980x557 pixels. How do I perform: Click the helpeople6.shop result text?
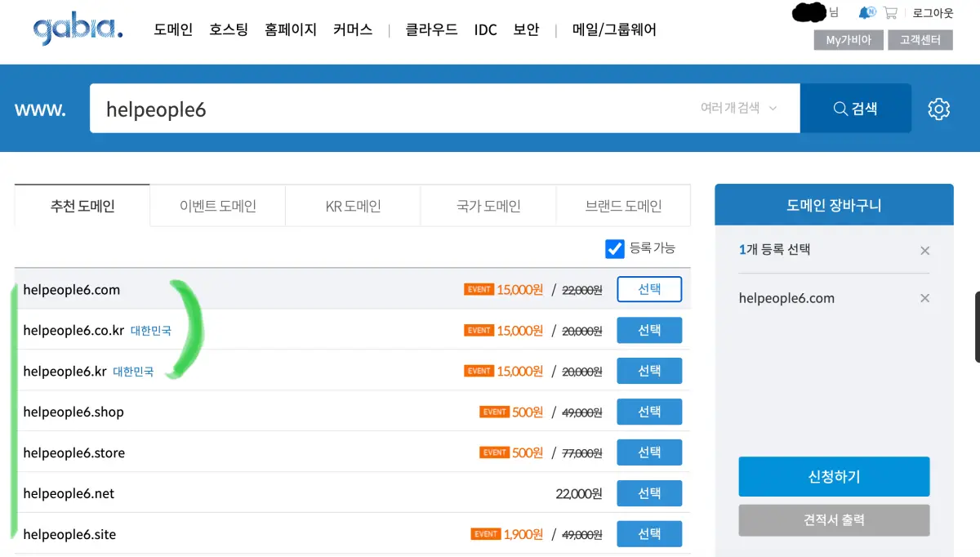(x=73, y=412)
